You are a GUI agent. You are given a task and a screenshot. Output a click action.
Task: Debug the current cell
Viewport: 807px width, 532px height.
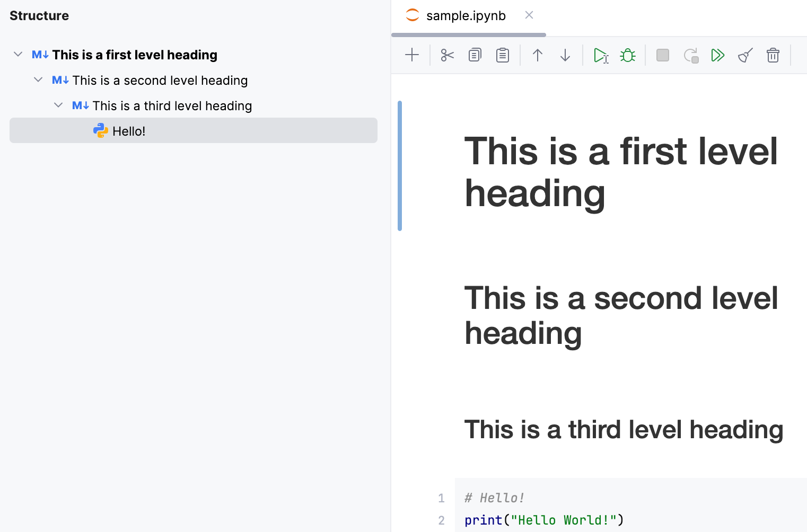point(628,55)
